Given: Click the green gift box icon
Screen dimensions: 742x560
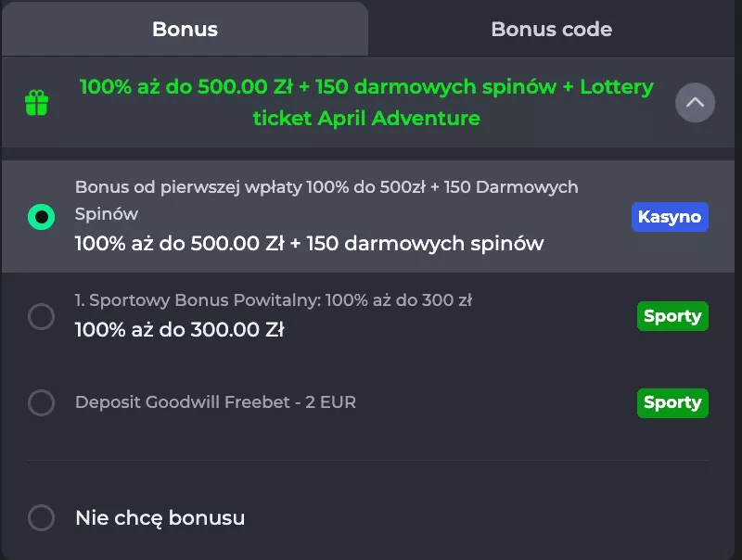Looking at the screenshot, I should (x=36, y=103).
